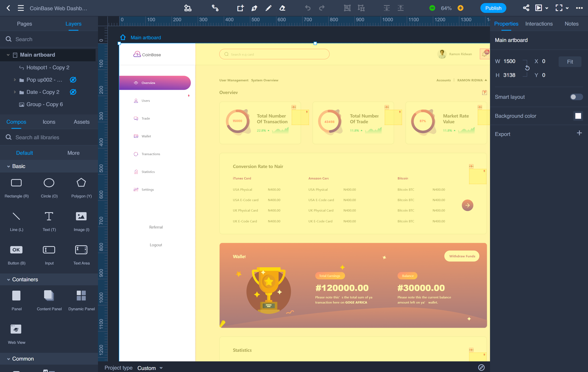588x372 pixels.
Task: Open the three-dot more options menu
Action: coord(579,8)
